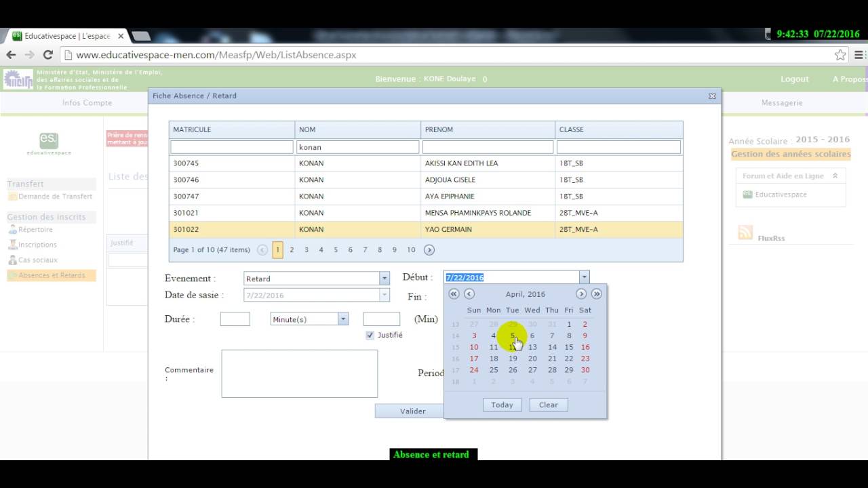868x488 pixels.
Task: Click the CLASSE filter field
Action: pyautogui.click(x=618, y=147)
